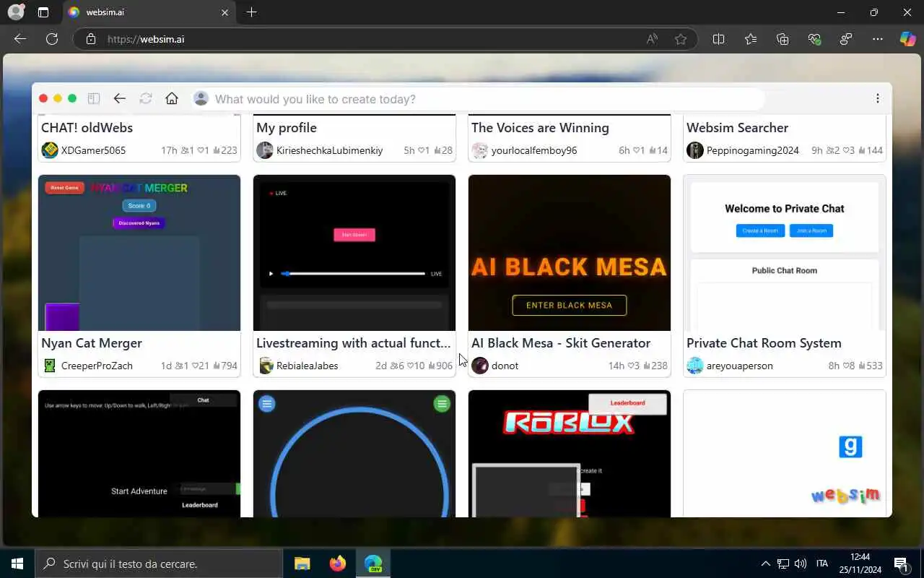Click 'CHAT! oldWebs' title
Image resolution: width=924 pixels, height=578 pixels.
pyautogui.click(x=87, y=128)
